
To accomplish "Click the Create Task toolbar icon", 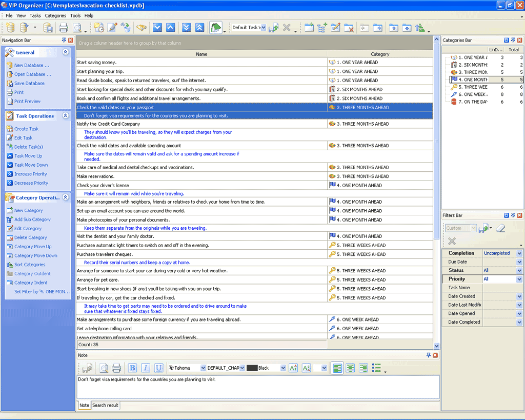I will [x=99, y=28].
